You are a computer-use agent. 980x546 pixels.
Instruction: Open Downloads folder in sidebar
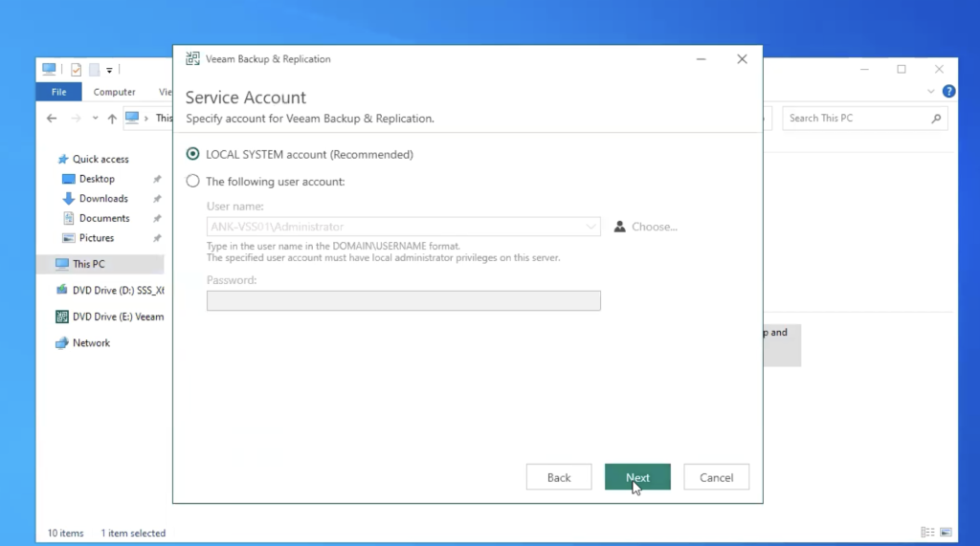96,199
